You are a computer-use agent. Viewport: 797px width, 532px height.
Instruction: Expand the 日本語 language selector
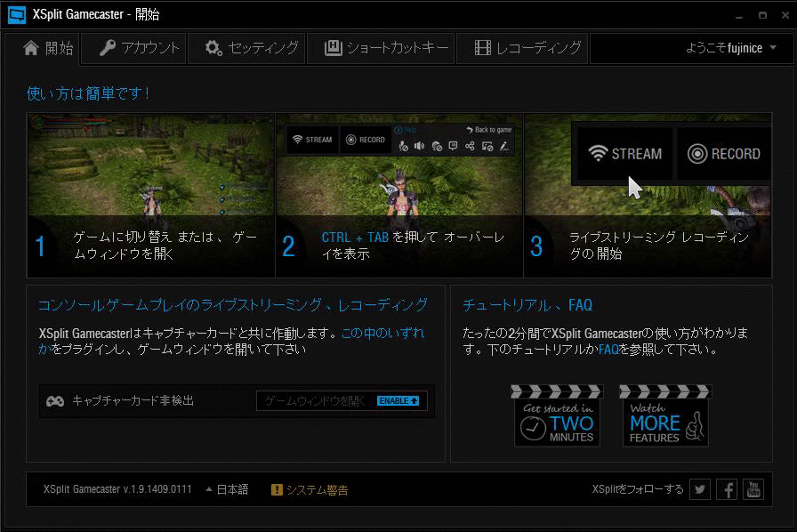point(227,489)
